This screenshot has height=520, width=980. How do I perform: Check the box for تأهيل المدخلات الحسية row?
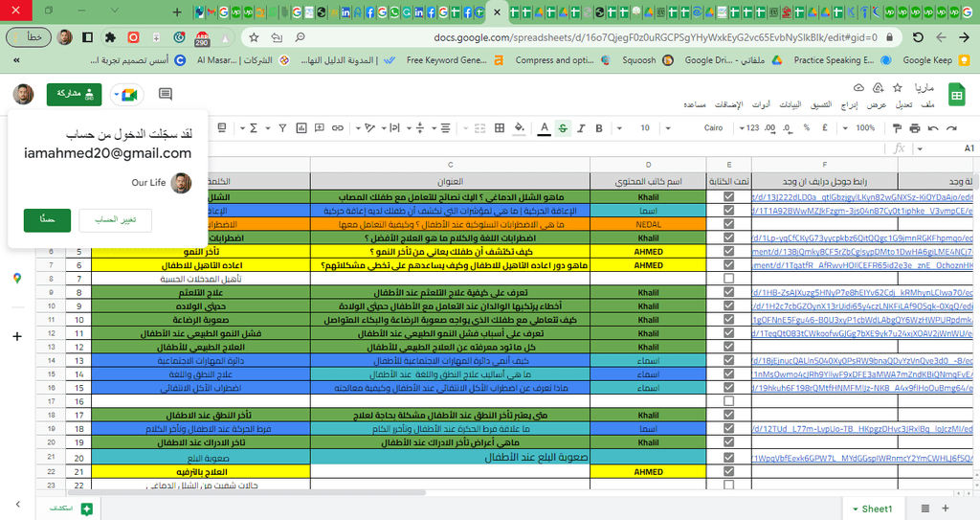728,279
